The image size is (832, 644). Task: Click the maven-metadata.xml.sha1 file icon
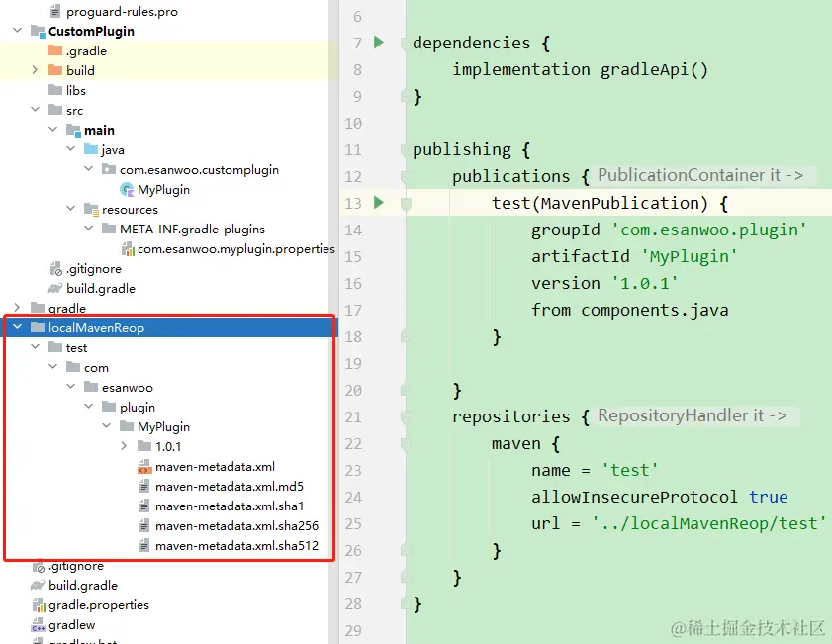tap(143, 506)
